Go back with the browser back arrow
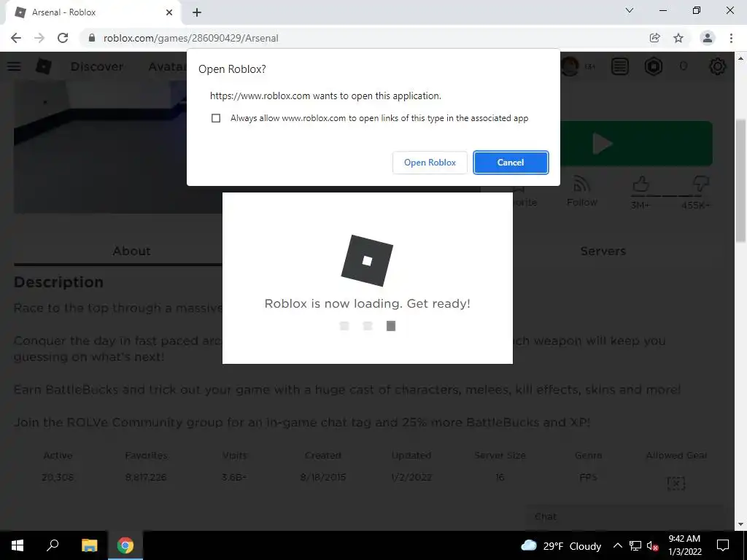 [x=16, y=38]
